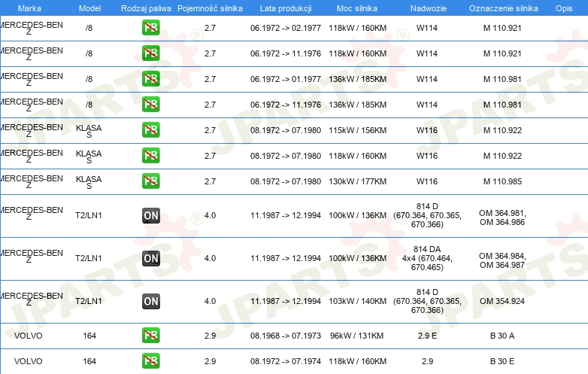
Task: Select date range 08.1968 -> 07.1973
Action: 286,336
